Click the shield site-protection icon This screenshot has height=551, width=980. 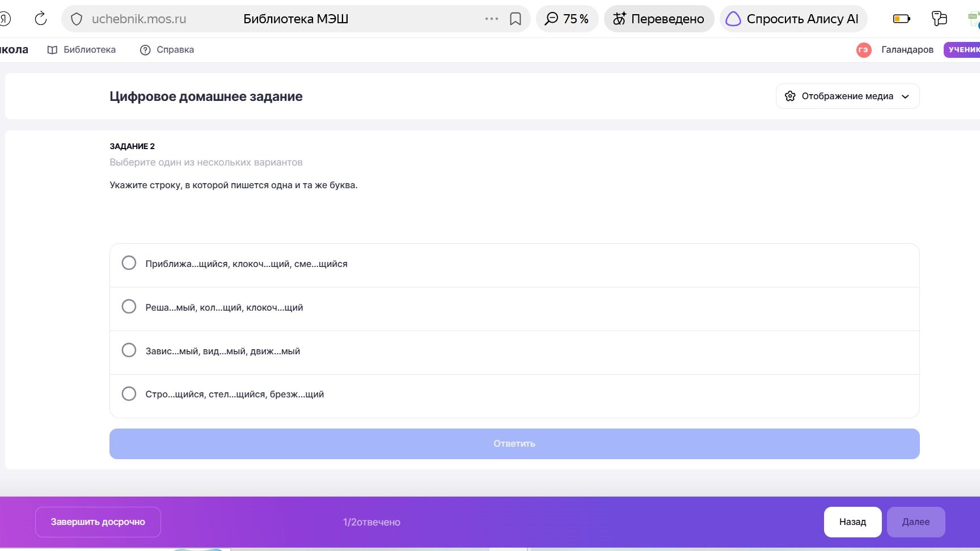pos(77,19)
